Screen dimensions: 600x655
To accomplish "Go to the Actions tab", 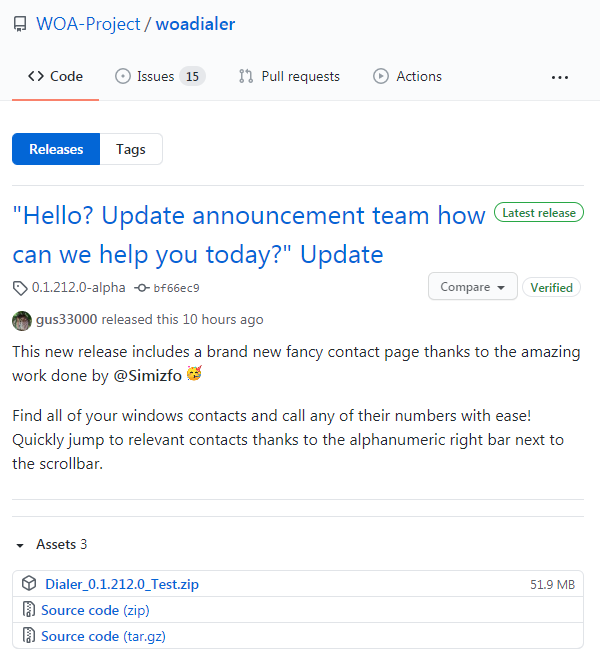I will [x=407, y=76].
